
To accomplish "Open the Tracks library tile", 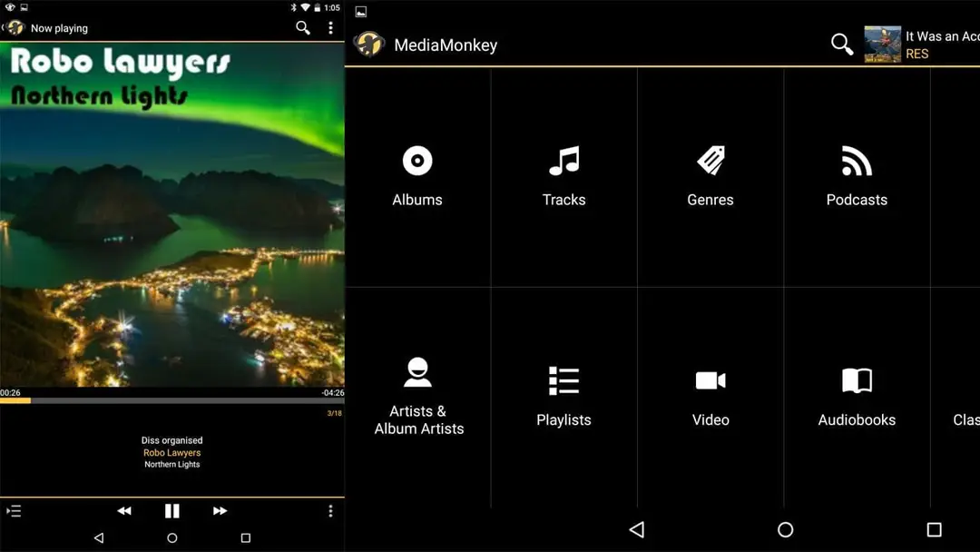I will point(563,177).
